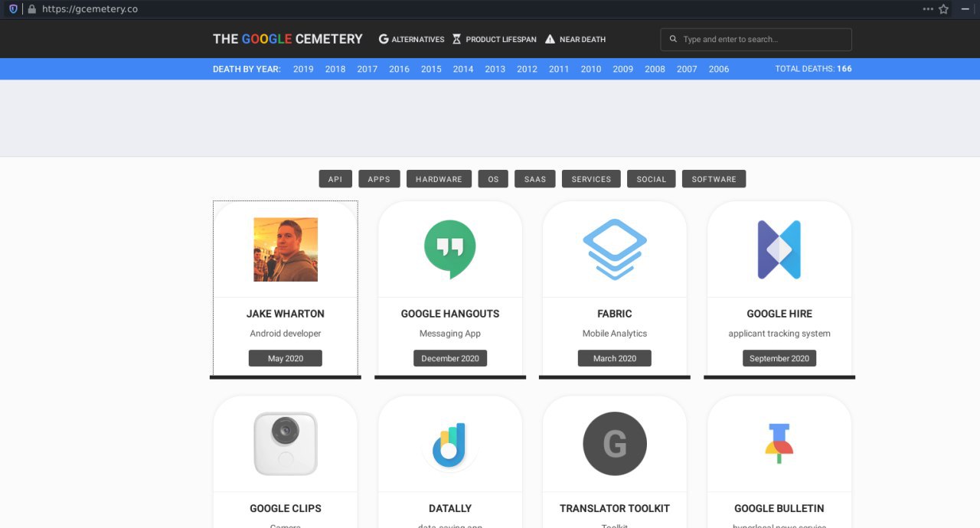This screenshot has width=980, height=528.
Task: Click the browser URL gcemetery.co address
Action: point(90,9)
